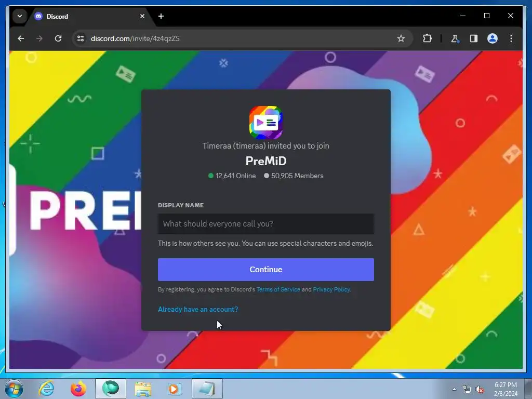Open the Chrome profile avatar
532x399 pixels.
click(x=493, y=38)
